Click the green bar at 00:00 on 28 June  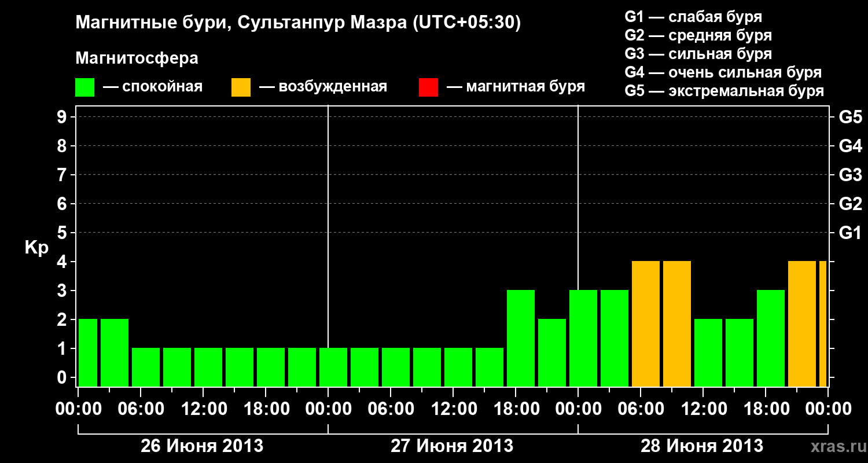tap(583, 338)
